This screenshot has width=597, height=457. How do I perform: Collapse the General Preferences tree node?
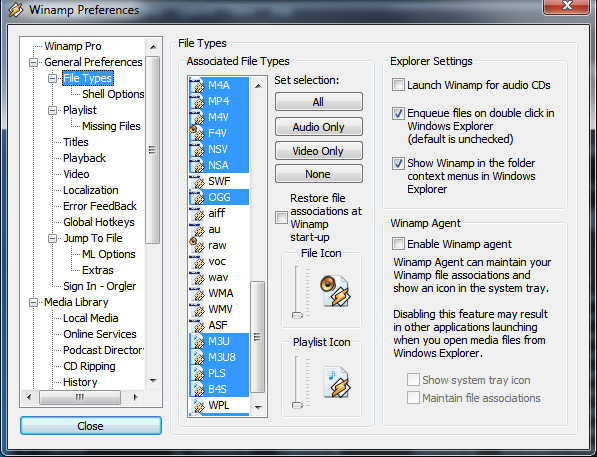[34, 62]
